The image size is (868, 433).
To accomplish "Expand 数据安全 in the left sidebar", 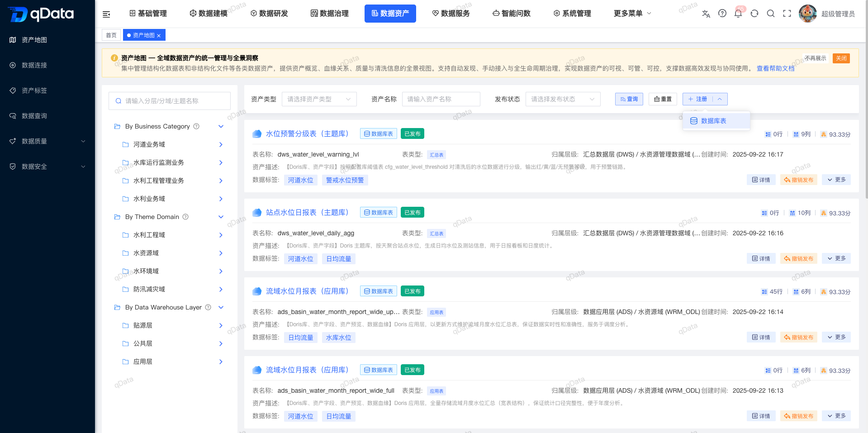I will point(47,167).
